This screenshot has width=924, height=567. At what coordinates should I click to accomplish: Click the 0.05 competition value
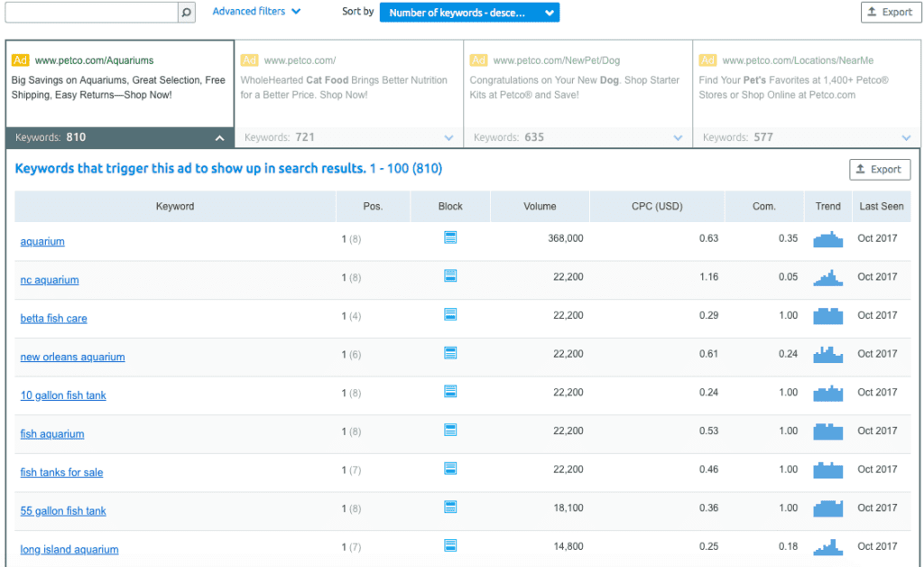(x=788, y=276)
